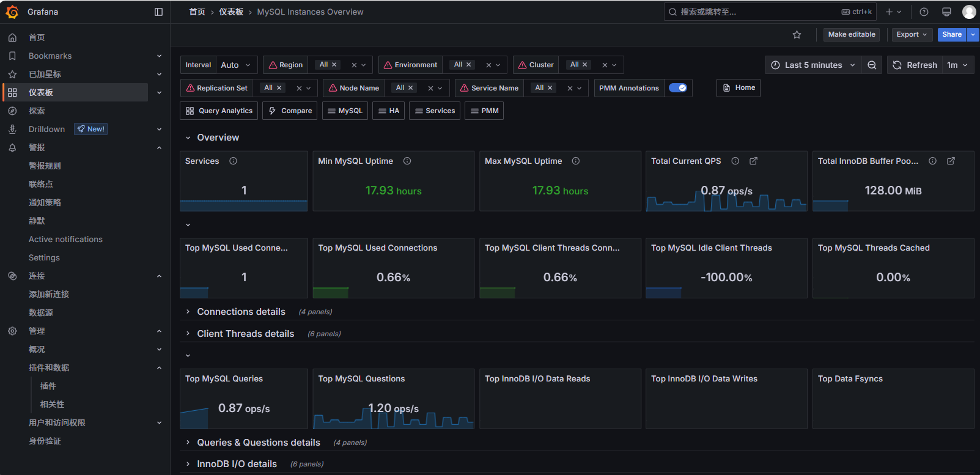980x475 pixels.
Task: Open the Share dropdown arrow
Action: 973,35
